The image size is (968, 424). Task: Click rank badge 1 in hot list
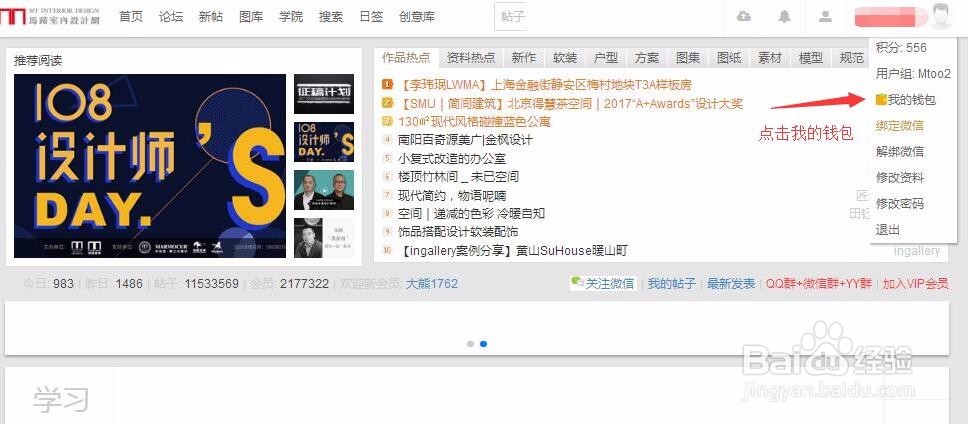pyautogui.click(x=388, y=84)
